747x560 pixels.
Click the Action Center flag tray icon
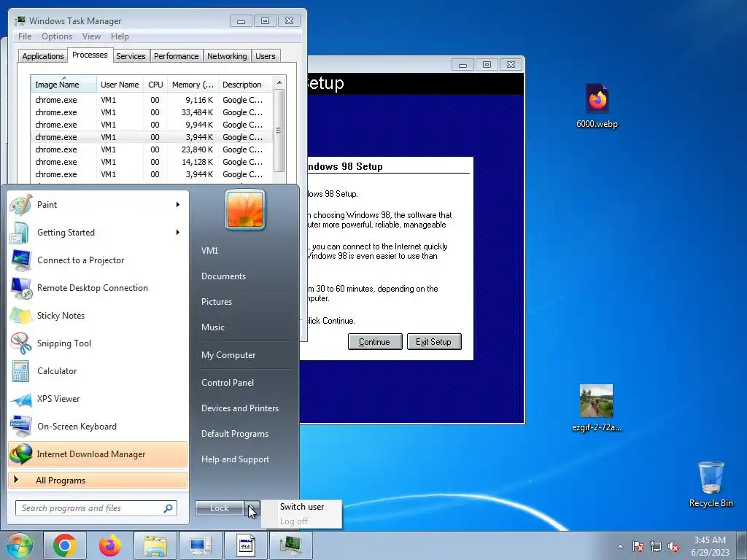coord(638,547)
